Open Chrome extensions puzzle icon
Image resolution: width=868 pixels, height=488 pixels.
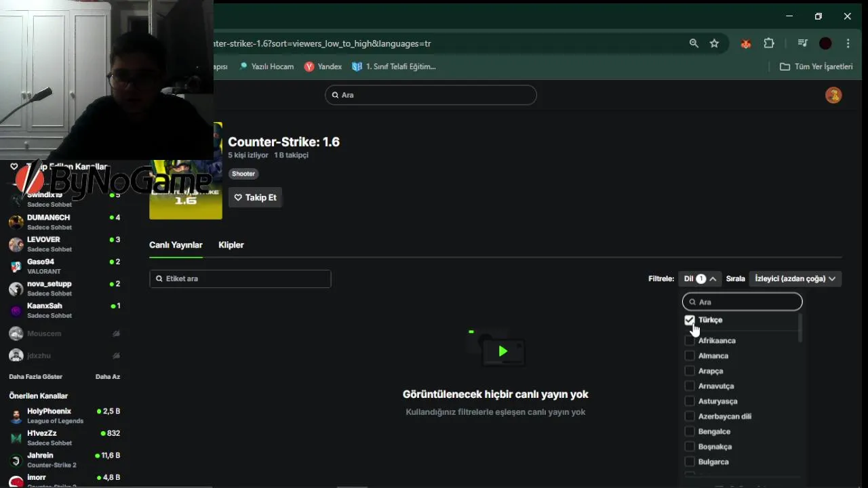[769, 43]
